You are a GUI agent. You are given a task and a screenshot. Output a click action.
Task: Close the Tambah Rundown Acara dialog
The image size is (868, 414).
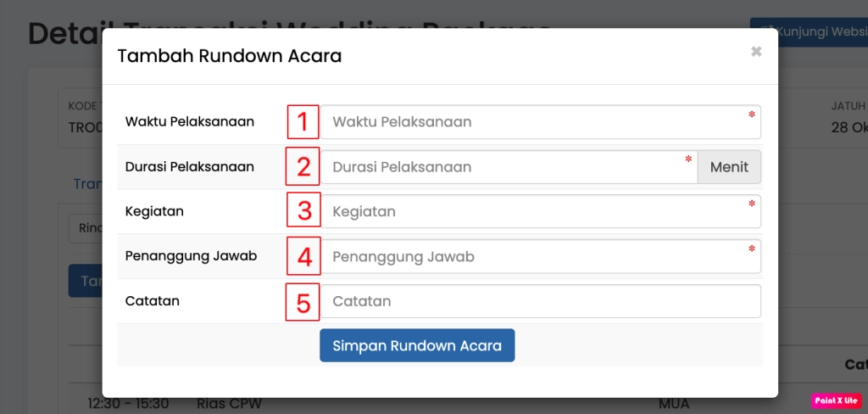point(756,52)
